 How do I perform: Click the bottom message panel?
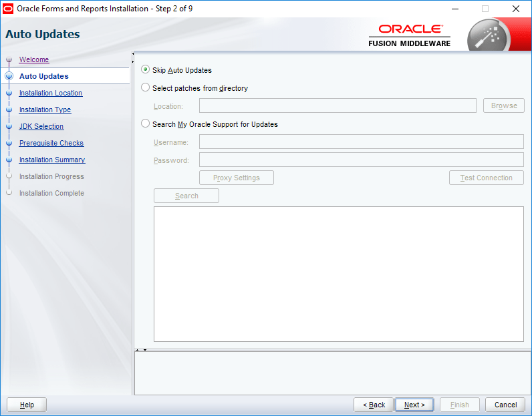click(333, 373)
